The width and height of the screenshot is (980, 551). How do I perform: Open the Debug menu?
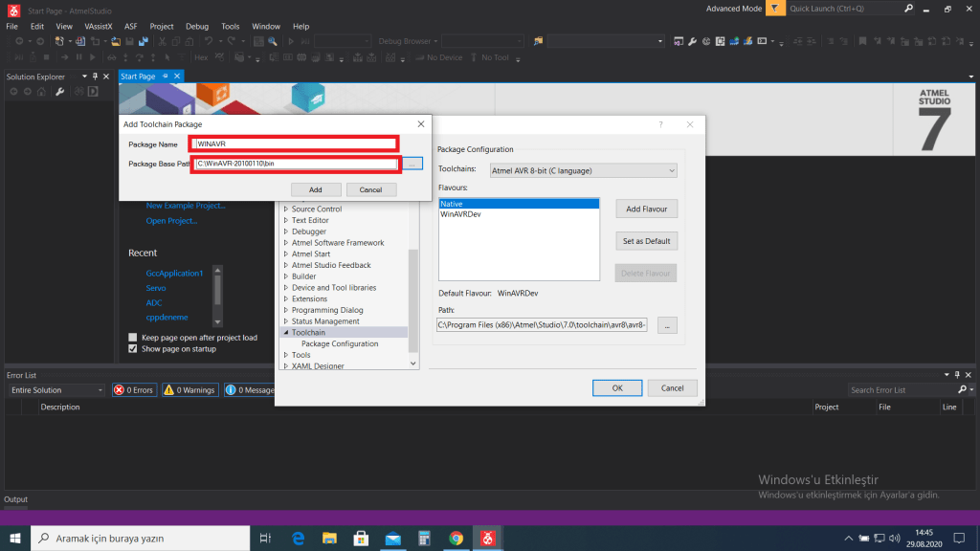click(x=197, y=26)
